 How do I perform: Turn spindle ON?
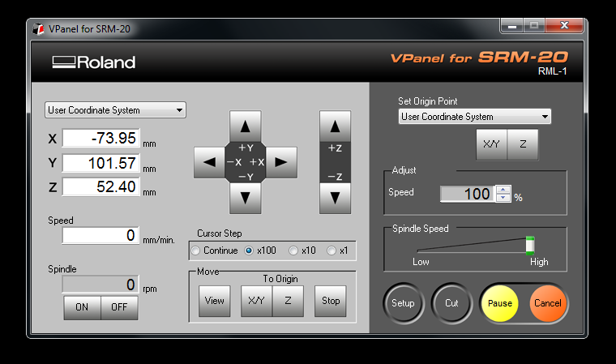pyautogui.click(x=82, y=307)
